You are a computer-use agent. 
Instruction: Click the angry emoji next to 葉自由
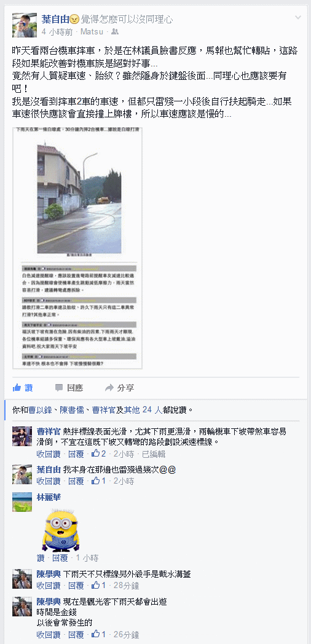point(74,19)
